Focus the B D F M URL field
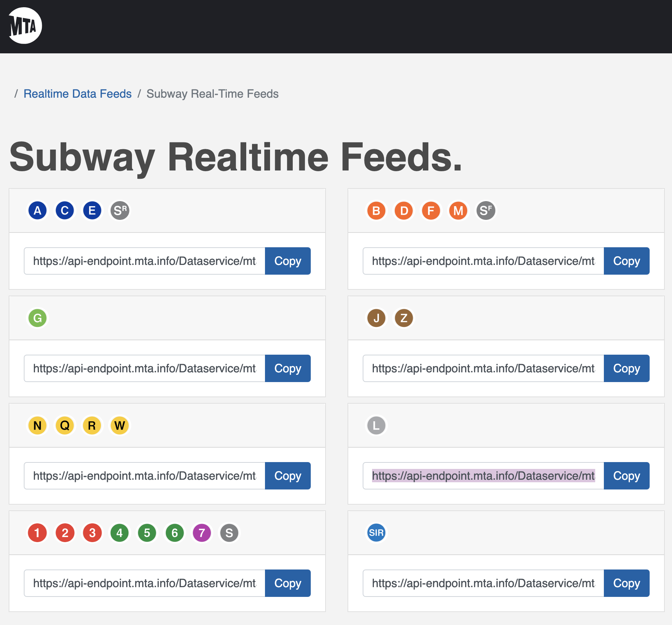This screenshot has height=625, width=672. click(483, 261)
